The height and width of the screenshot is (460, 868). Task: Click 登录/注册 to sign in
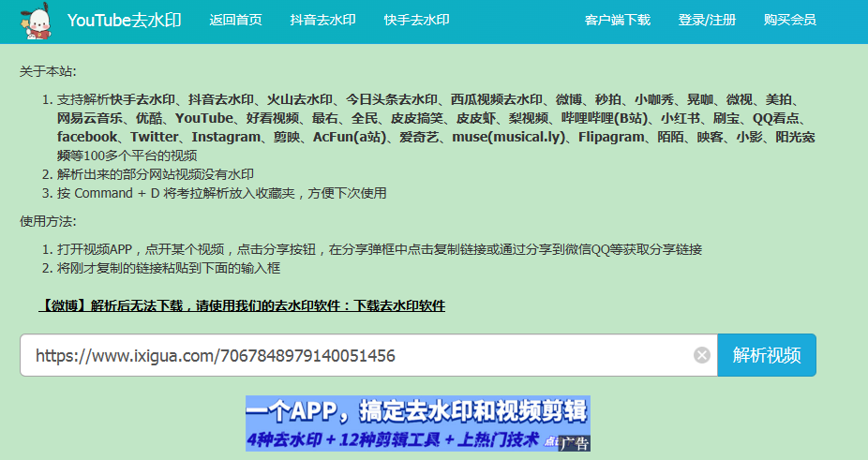[x=707, y=20]
